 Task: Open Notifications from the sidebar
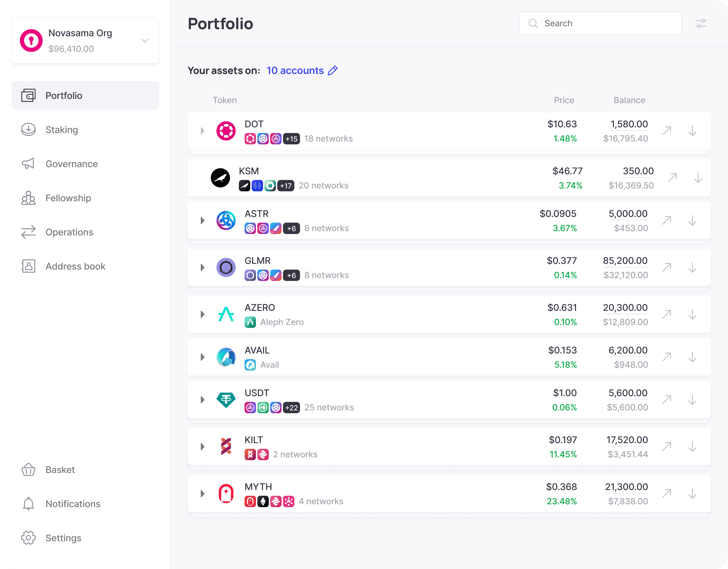tap(73, 504)
